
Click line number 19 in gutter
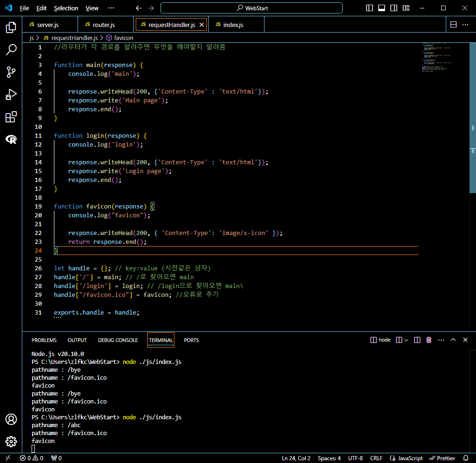38,207
